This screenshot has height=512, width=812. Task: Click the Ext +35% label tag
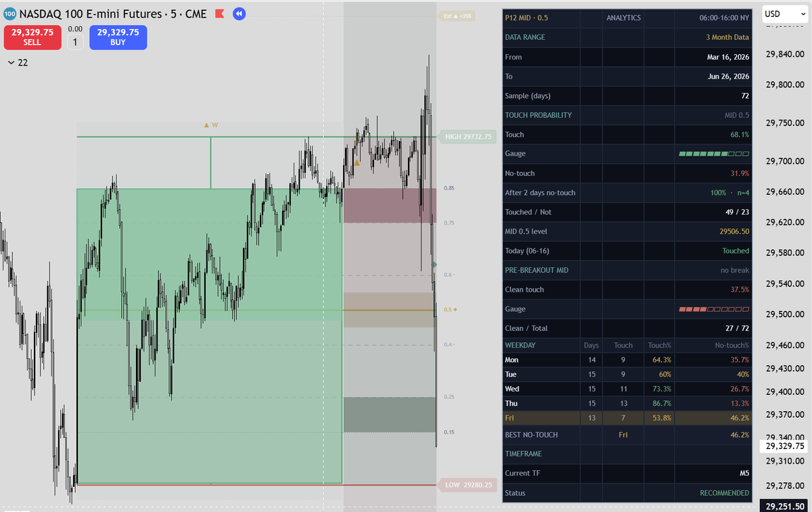[457, 16]
